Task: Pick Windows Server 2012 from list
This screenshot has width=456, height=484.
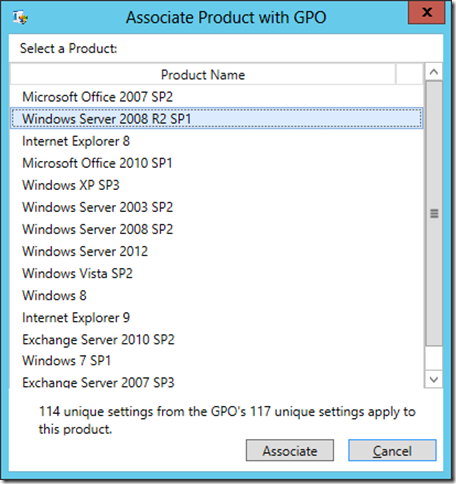Action: [217, 251]
